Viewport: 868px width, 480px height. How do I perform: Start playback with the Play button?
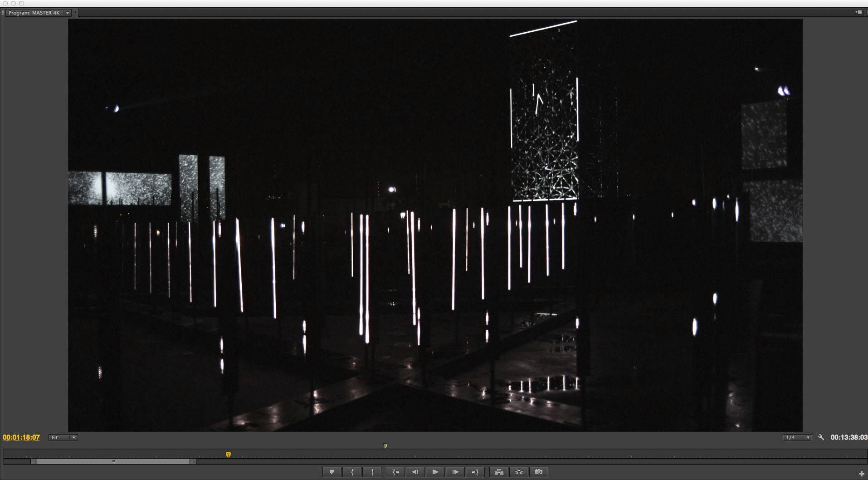point(435,472)
